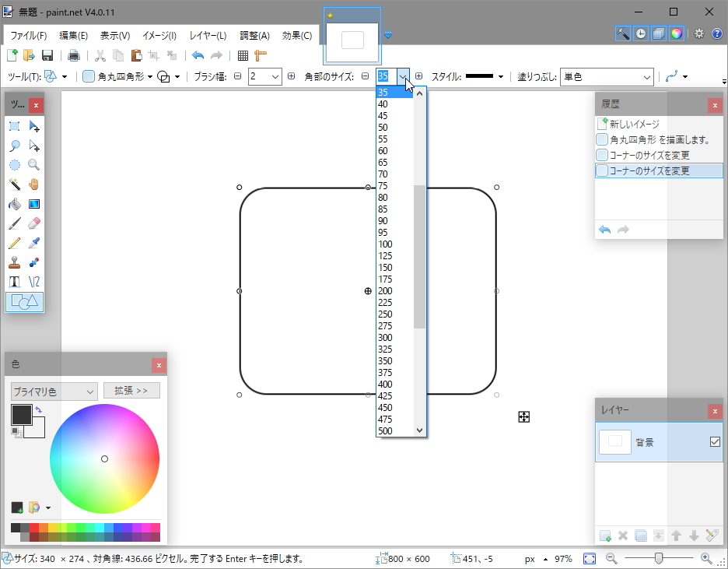
Task: Click the 拡張 >> button
Action: click(x=131, y=391)
